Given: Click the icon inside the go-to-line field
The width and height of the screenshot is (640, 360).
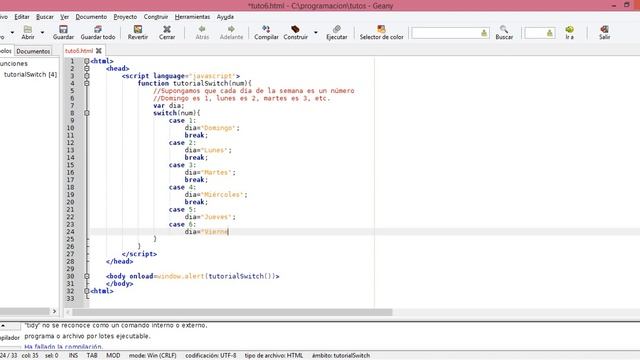Looking at the screenshot, I should (550, 33).
